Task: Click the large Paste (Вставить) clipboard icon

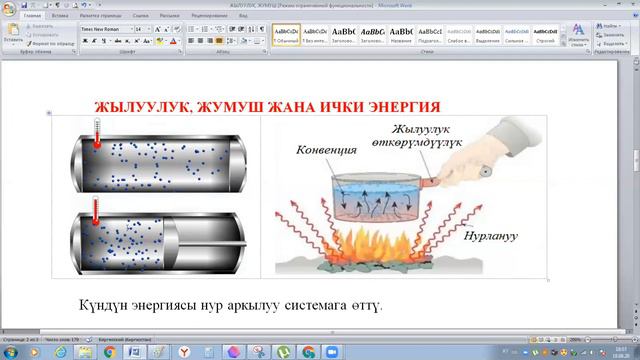Action: coord(13,29)
